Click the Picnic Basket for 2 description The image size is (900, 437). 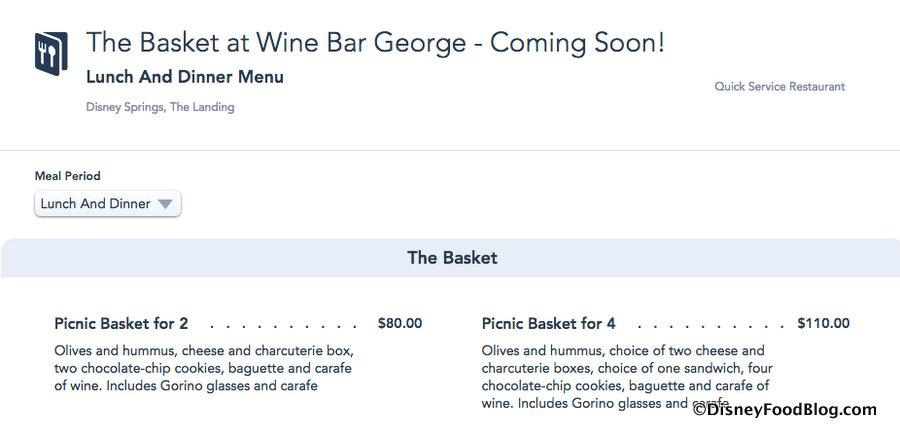click(204, 368)
